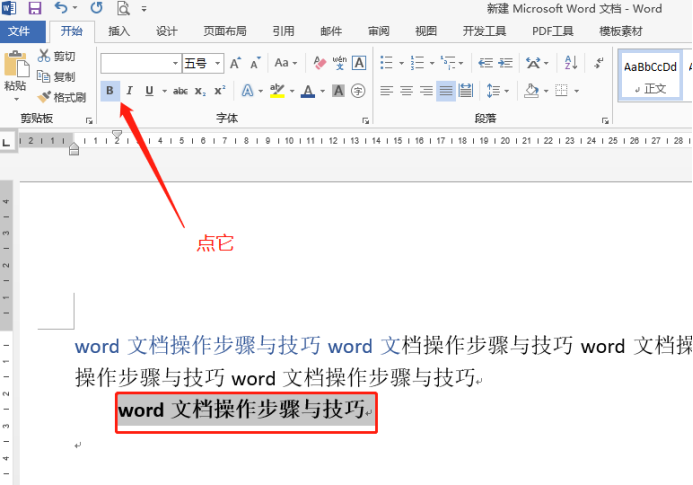Click Grow Font icon

236,63
